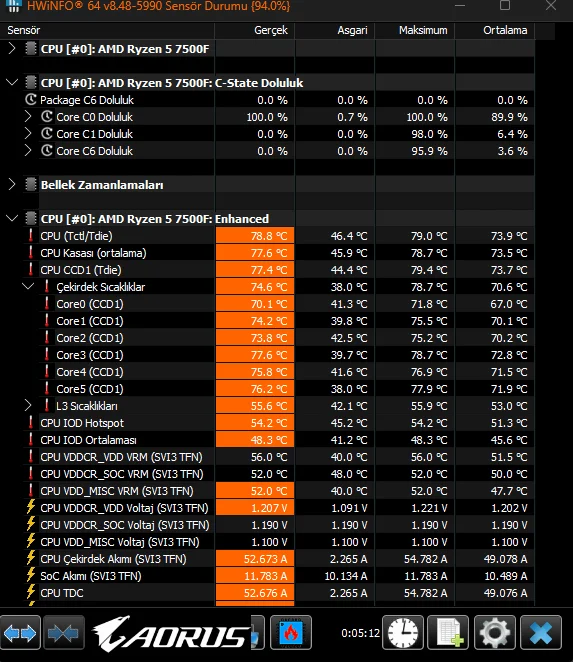
Task: Click lightning icon of CPU Çekirdek Akımı
Action: [x=31, y=559]
